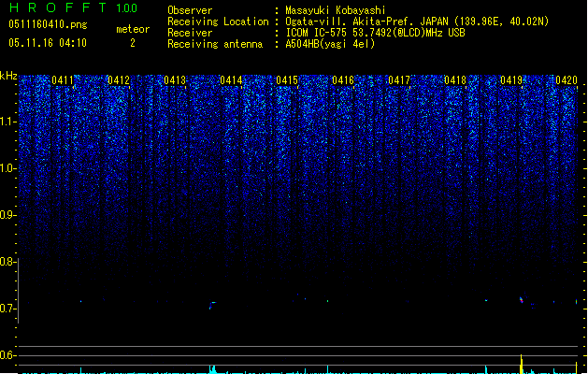Click the ICOM IC-575 receiver text
The width and height of the screenshot is (588, 374).
pos(375,33)
